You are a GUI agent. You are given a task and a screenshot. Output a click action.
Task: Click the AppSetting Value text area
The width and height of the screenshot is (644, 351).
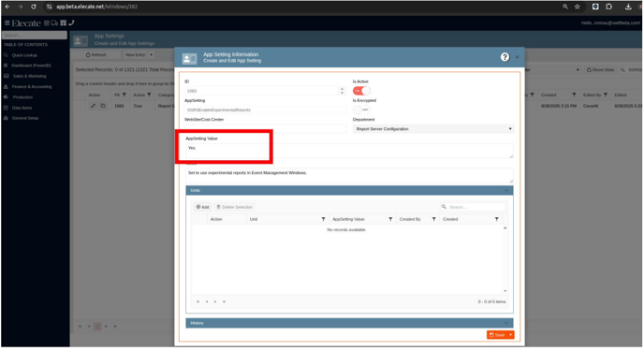tap(349, 151)
